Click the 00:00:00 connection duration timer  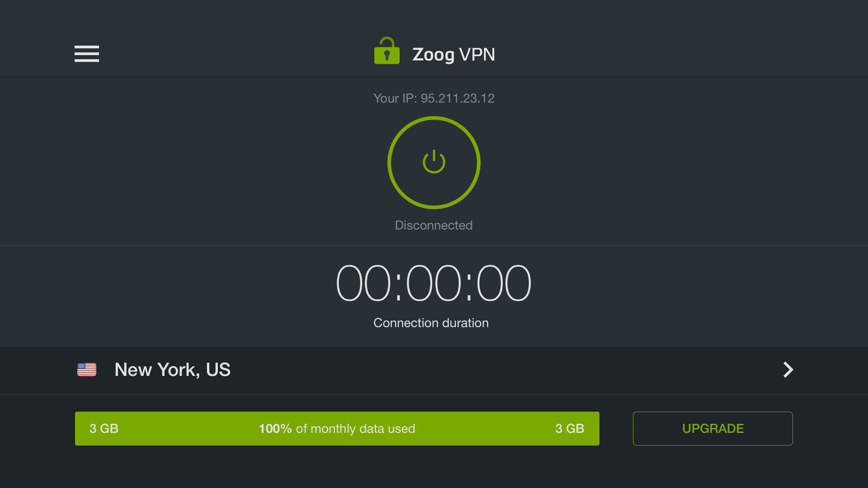(434, 282)
